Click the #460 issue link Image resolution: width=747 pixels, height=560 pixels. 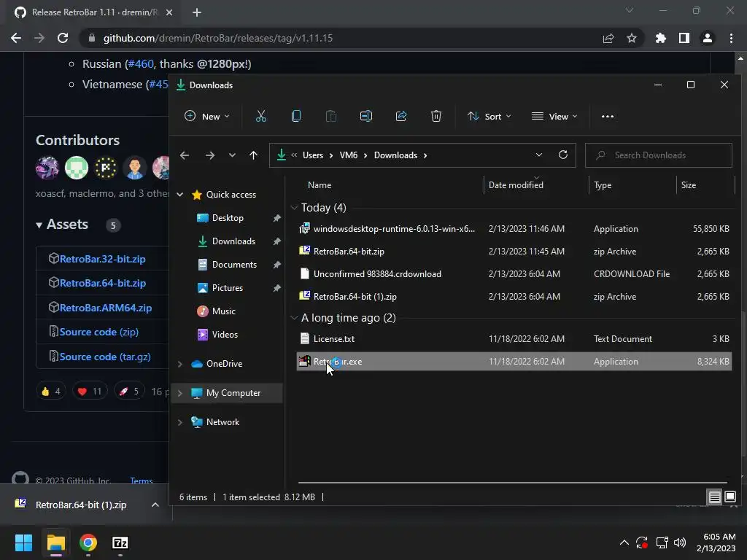point(141,64)
